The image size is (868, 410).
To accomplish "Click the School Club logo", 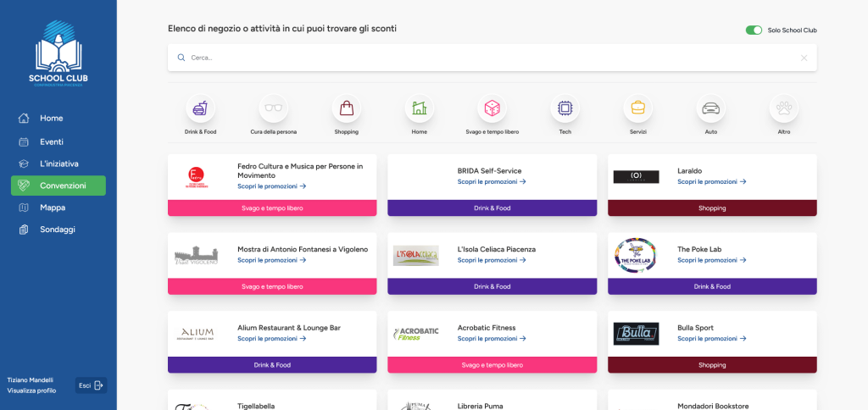I will tap(58, 53).
